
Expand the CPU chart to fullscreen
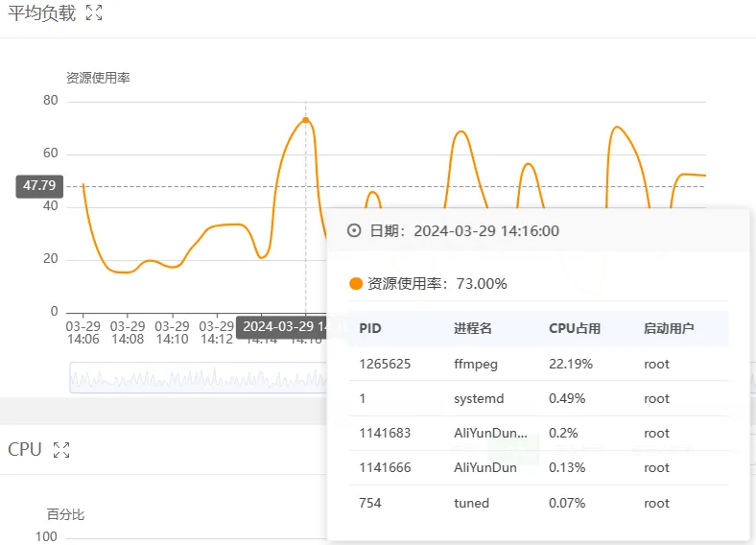61,449
